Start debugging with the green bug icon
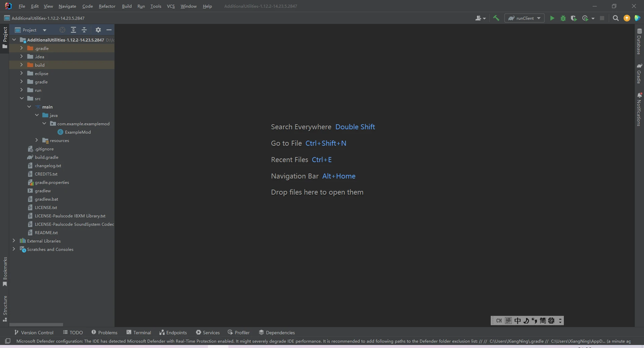 [563, 18]
